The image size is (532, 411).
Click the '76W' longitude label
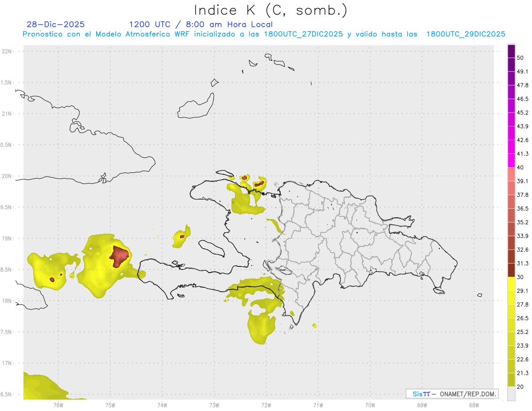click(x=58, y=405)
